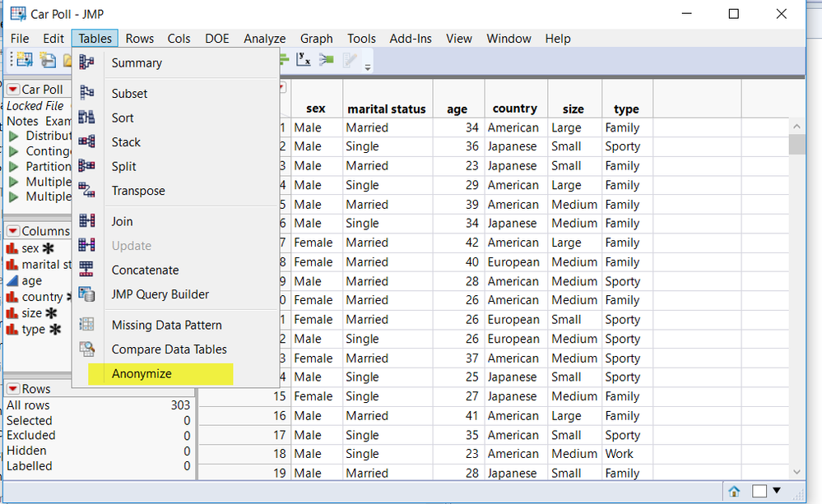Toggle the status bar square checkbox
The height and width of the screenshot is (504, 822).
(759, 491)
